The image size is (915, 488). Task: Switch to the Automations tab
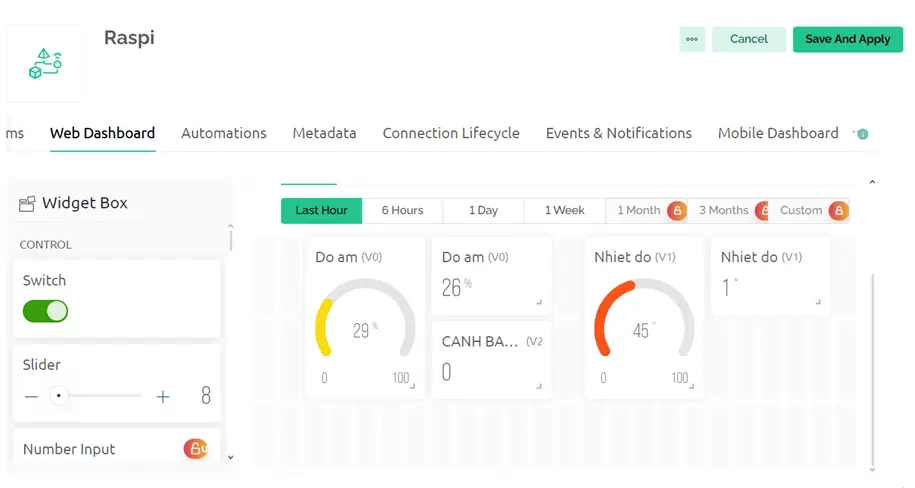223,133
